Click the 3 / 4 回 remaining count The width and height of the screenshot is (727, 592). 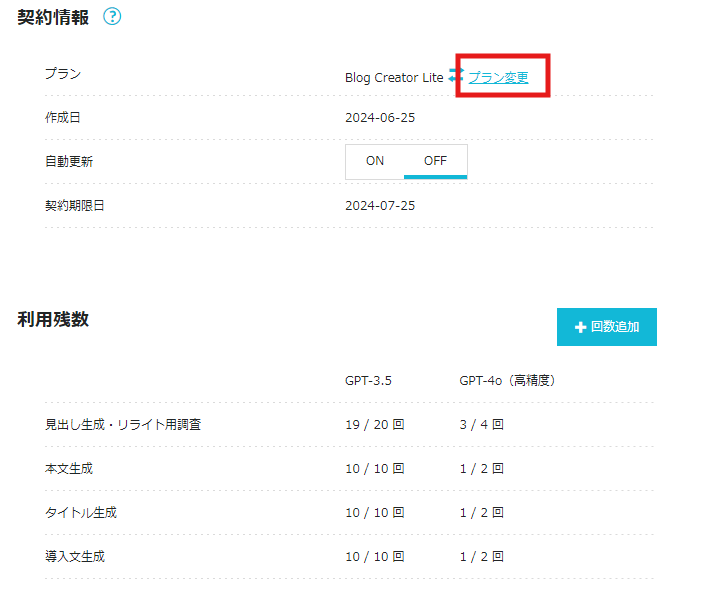tap(482, 425)
